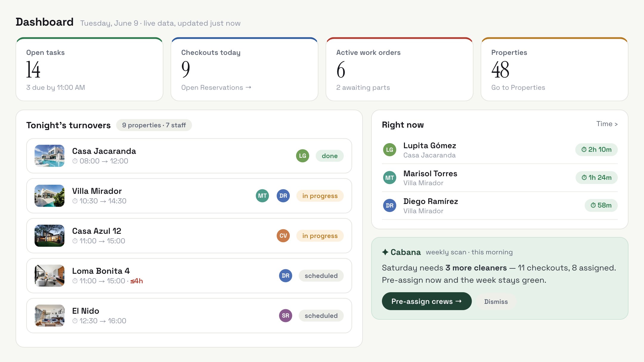The width and height of the screenshot is (644, 362).
Task: Click timer icon in the 2h 10m badge
Action: pyautogui.click(x=584, y=149)
